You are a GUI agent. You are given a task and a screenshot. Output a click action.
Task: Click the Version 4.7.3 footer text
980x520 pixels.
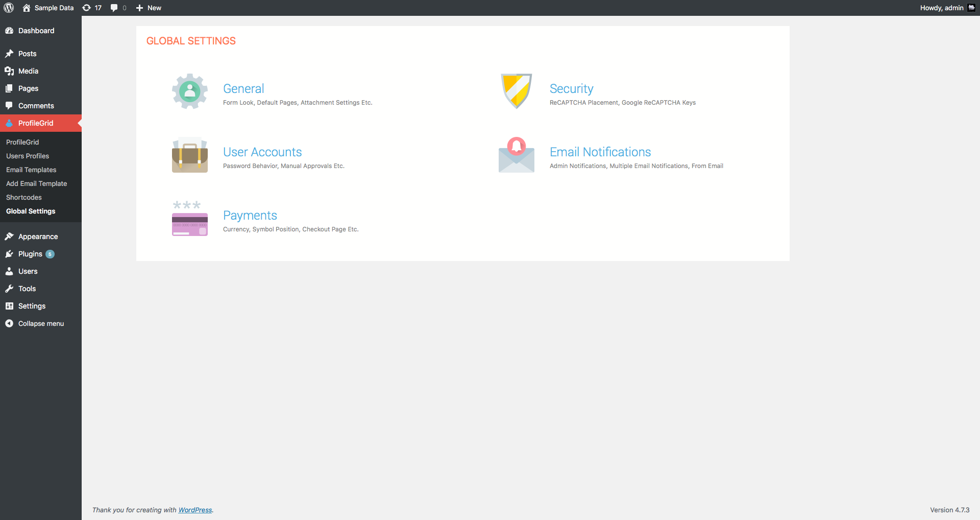(x=949, y=510)
